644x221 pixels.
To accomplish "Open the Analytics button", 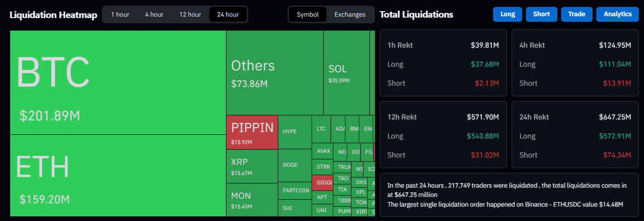I will [x=617, y=14].
